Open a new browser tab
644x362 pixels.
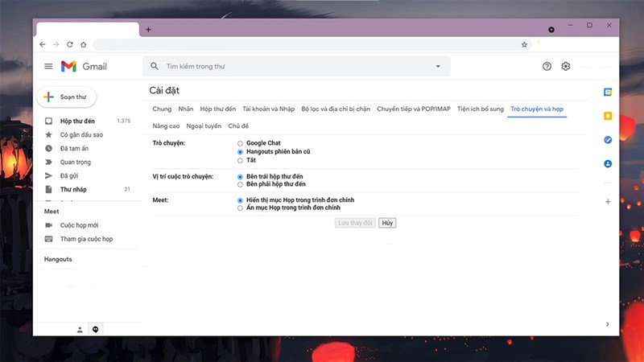coord(148,30)
